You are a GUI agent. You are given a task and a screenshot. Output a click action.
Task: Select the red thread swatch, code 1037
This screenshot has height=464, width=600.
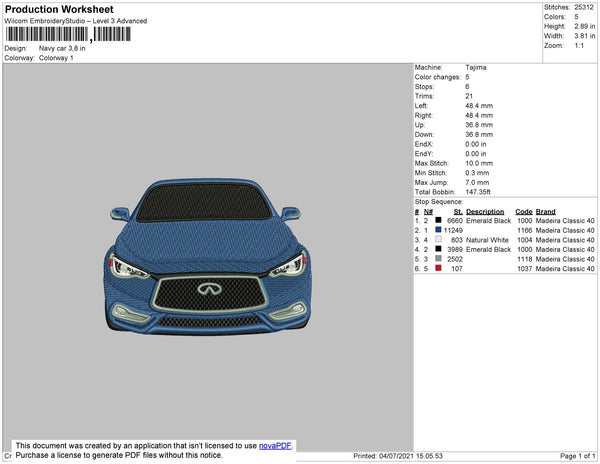click(438, 269)
